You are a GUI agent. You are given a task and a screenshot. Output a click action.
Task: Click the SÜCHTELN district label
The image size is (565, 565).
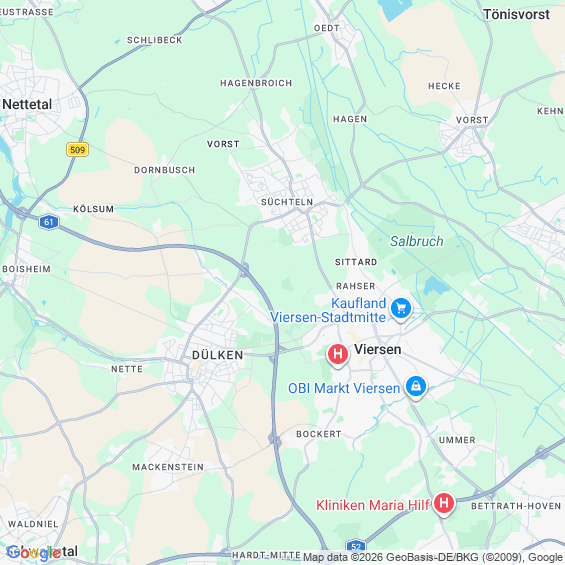click(x=287, y=202)
